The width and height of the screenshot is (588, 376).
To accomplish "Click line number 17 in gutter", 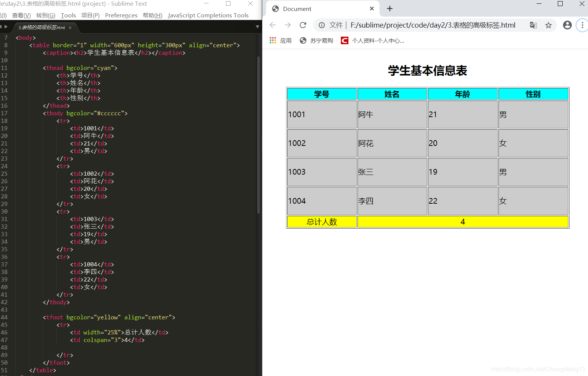I will click(x=4, y=113).
